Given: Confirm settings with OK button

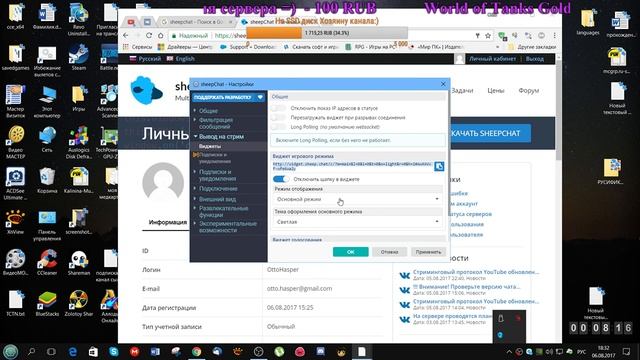Looking at the screenshot, I should [x=351, y=252].
